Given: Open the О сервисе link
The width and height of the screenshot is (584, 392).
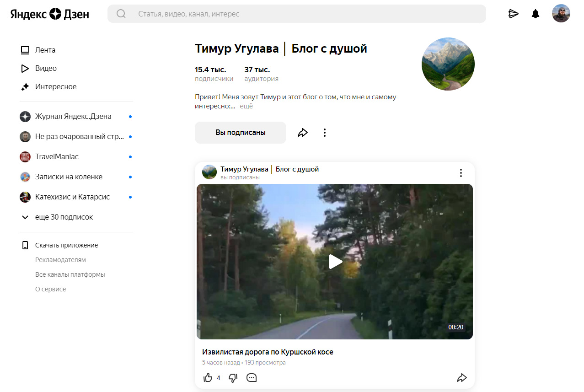Looking at the screenshot, I should click(51, 289).
